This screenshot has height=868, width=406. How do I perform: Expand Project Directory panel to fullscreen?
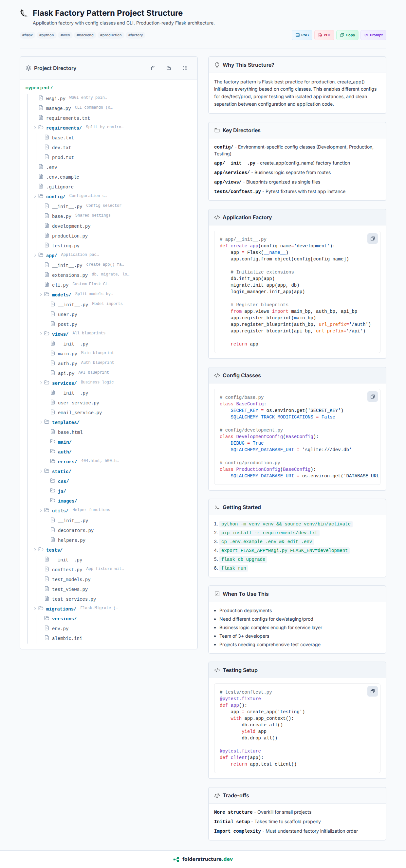tap(184, 68)
